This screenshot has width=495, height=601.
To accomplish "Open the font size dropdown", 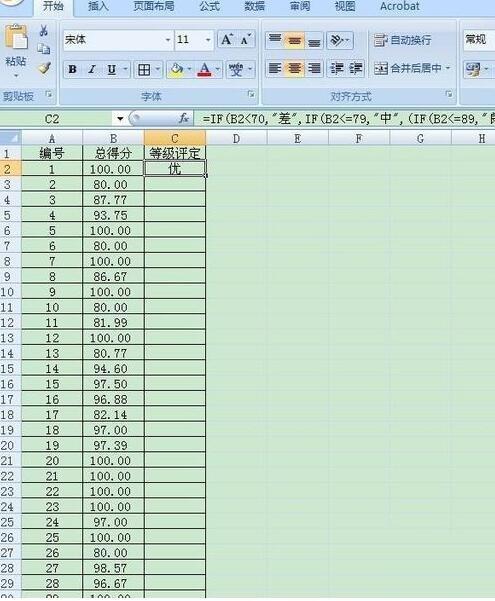I will [208, 40].
